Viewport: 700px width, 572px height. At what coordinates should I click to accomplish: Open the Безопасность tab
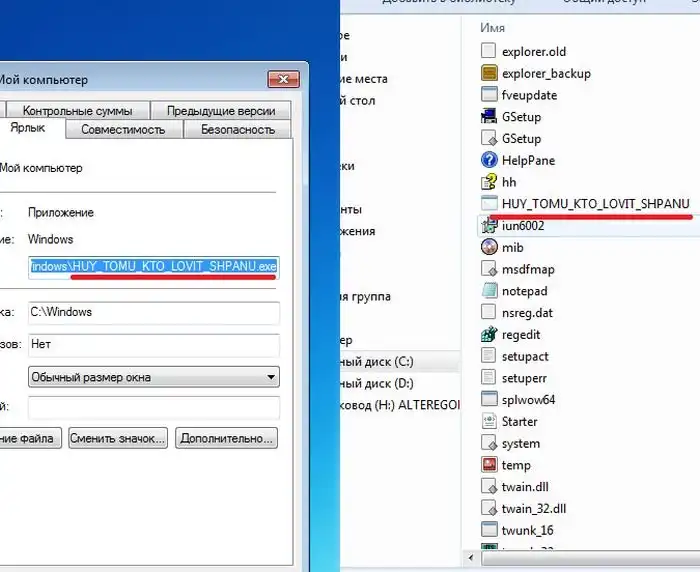click(x=237, y=130)
